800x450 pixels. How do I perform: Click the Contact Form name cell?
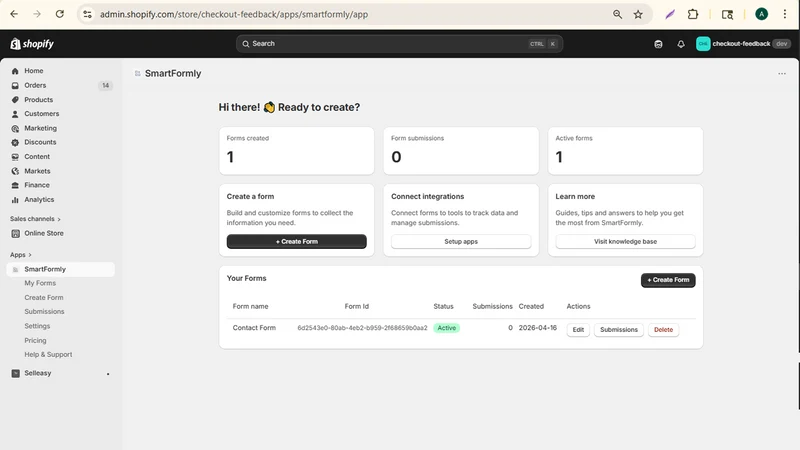click(x=254, y=328)
